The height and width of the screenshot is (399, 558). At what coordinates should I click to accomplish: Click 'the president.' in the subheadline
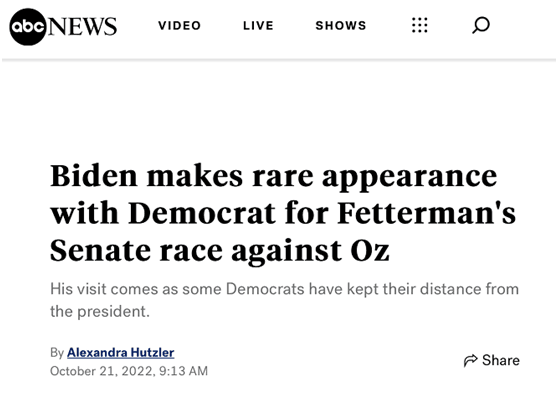(x=100, y=311)
